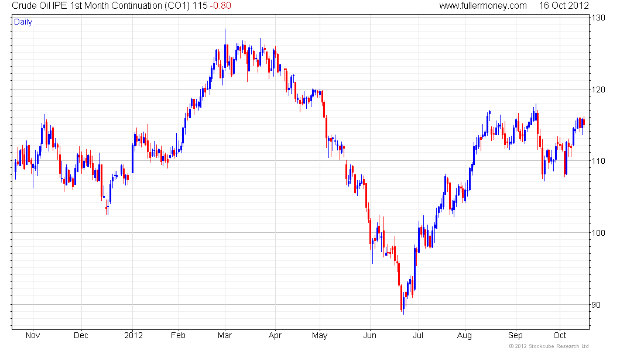Click the March peak candle near 128
This screenshot has width=644, height=351.
point(225,49)
